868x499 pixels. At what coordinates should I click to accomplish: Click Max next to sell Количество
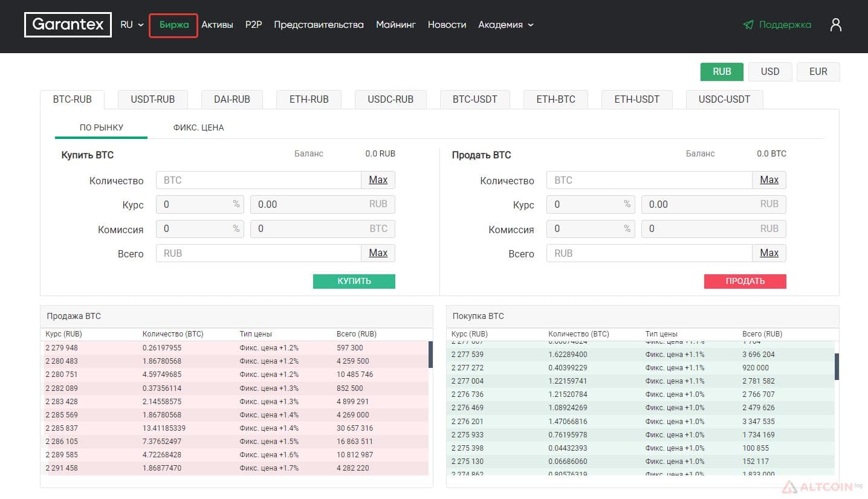(x=769, y=180)
